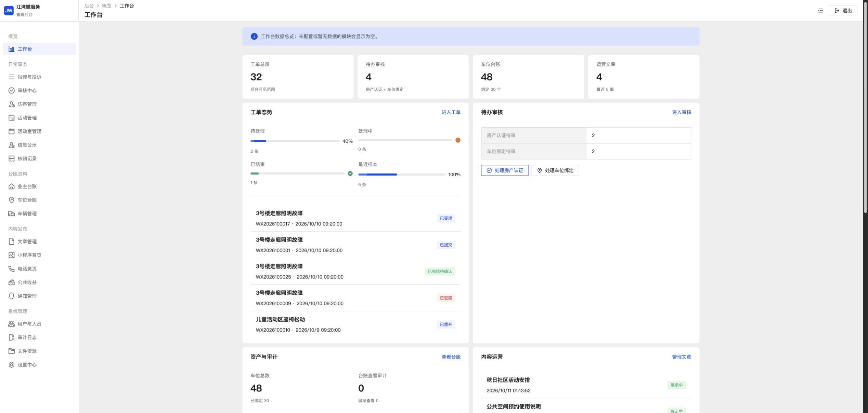Image resolution: width=868 pixels, height=413 pixels.
Task: Click the 通知管理 bell icon
Action: [x=11, y=296]
